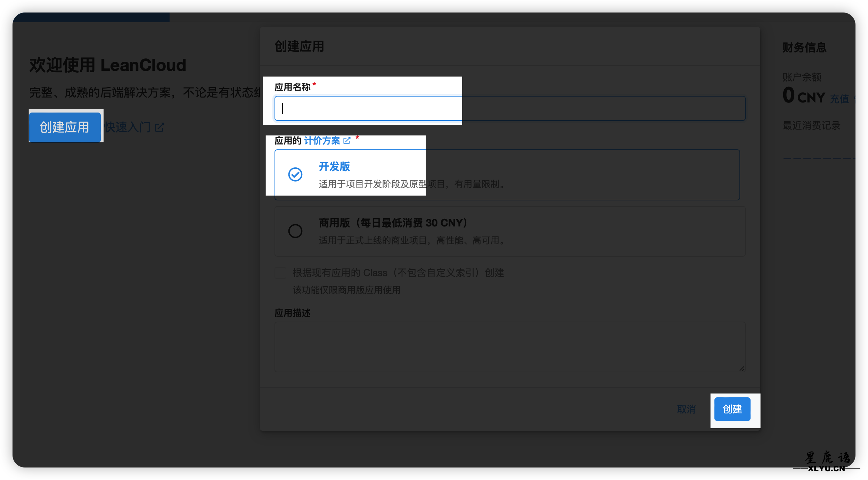Screen dimensions: 868x480
Task: Toggle checkbox for creating from existing Class
Action: (x=280, y=273)
